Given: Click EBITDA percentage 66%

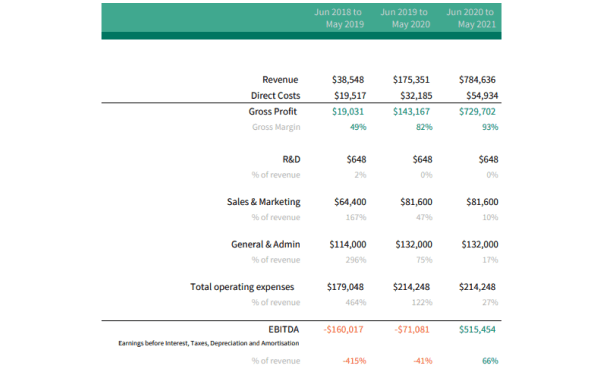Looking at the screenshot, I should [490, 361].
